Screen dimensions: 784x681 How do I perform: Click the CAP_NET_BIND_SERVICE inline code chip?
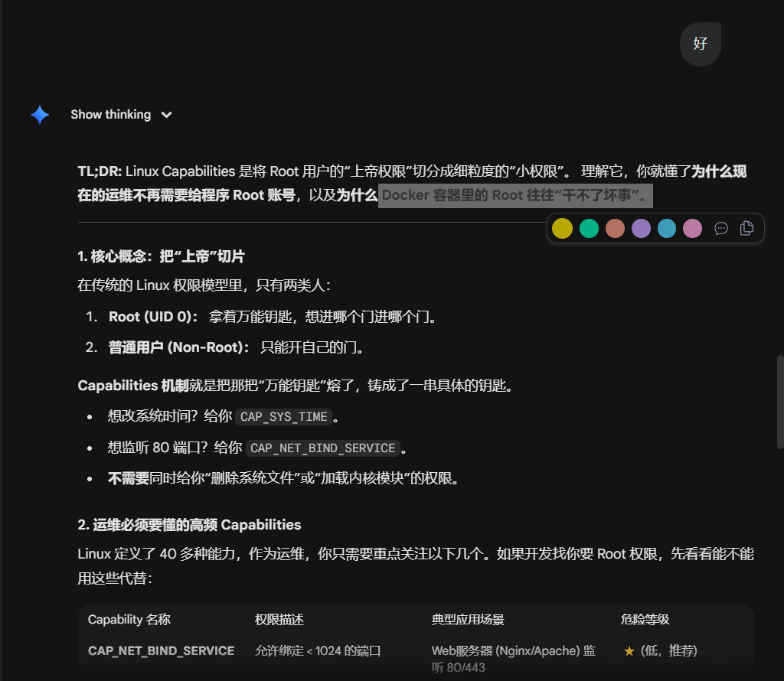point(322,448)
